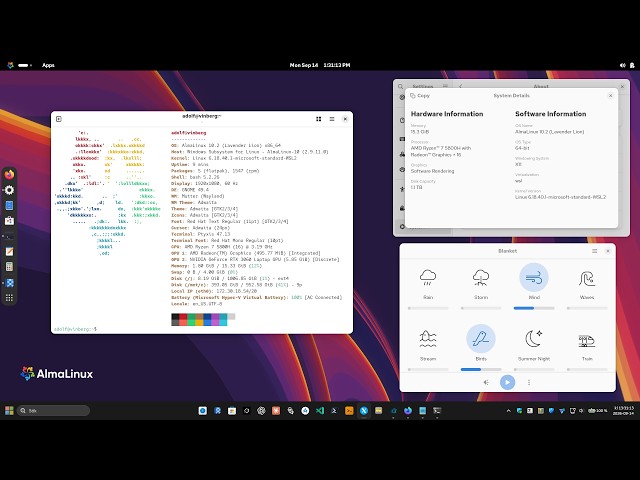Open the Settings window hamburger menu

tap(445, 86)
